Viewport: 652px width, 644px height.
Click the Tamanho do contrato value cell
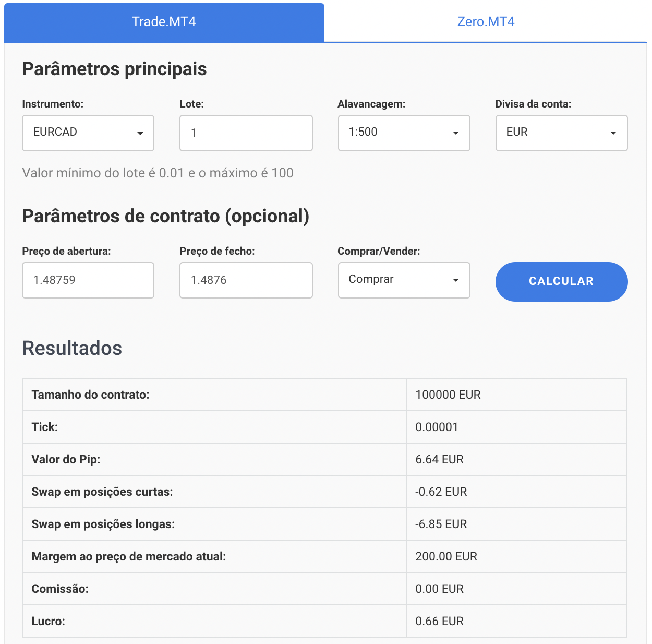[516, 395]
